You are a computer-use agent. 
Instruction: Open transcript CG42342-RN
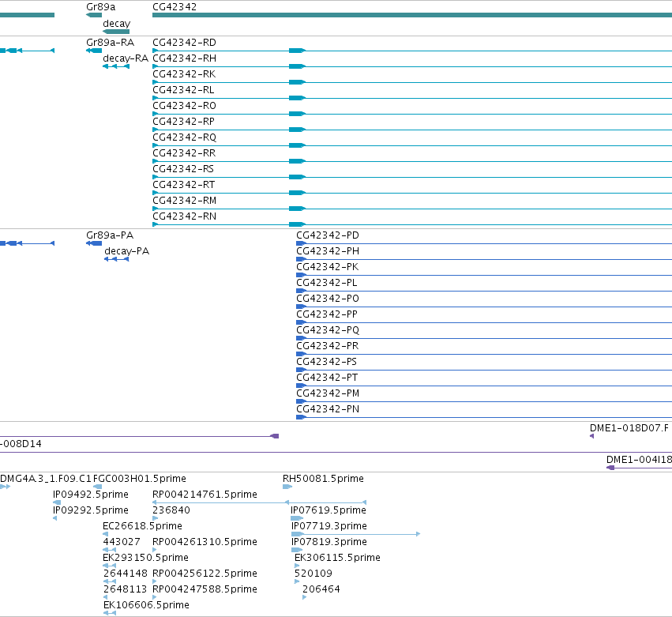[184, 216]
